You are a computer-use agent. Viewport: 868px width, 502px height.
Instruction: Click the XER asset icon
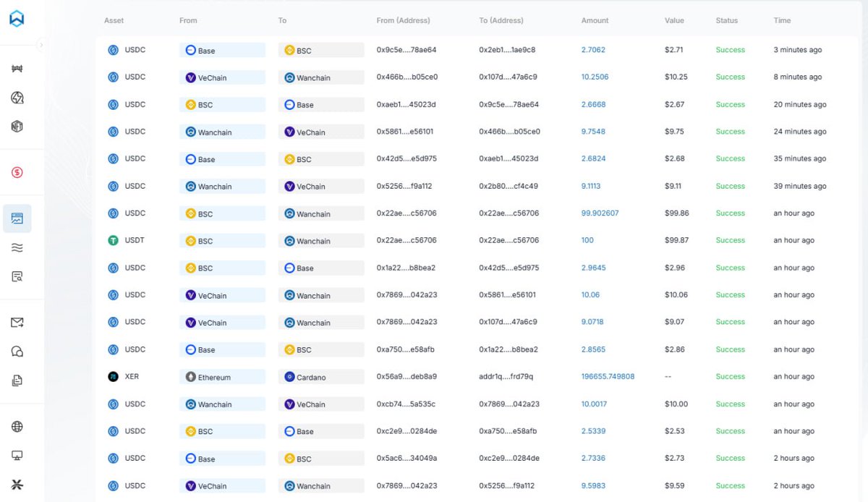coord(113,377)
